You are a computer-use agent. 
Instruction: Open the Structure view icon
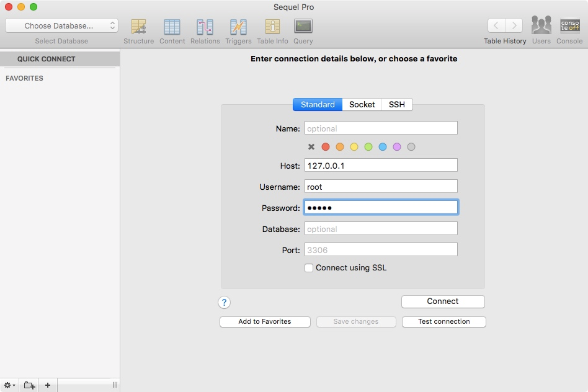tap(138, 27)
